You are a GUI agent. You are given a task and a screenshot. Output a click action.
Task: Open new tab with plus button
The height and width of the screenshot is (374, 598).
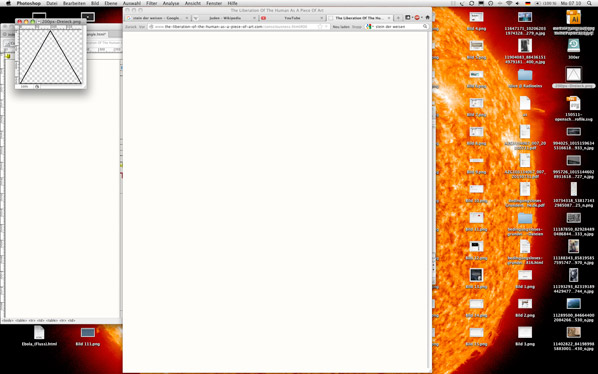pos(398,18)
